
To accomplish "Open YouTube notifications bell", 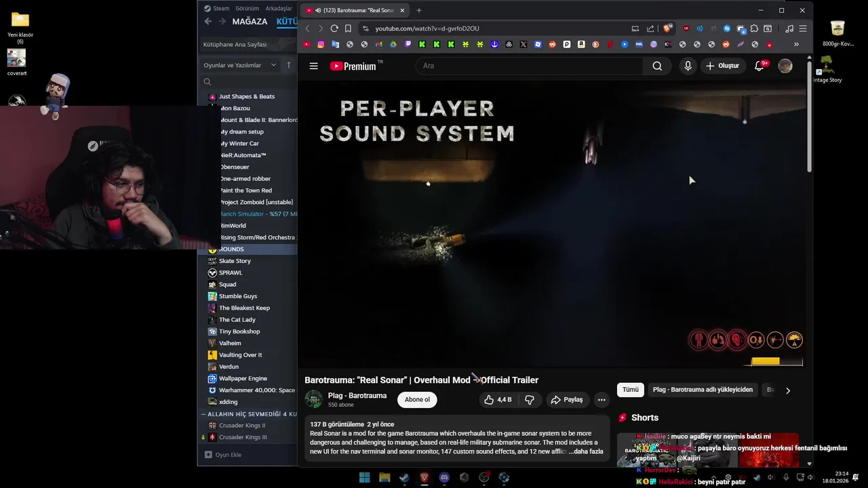I will [x=759, y=66].
